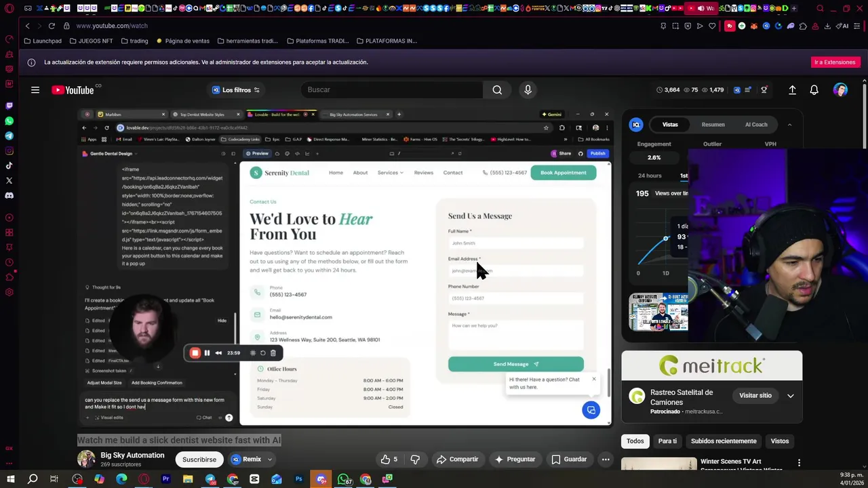Click the Preguntar button
Screen dimensions: 868x488
[x=515, y=459]
